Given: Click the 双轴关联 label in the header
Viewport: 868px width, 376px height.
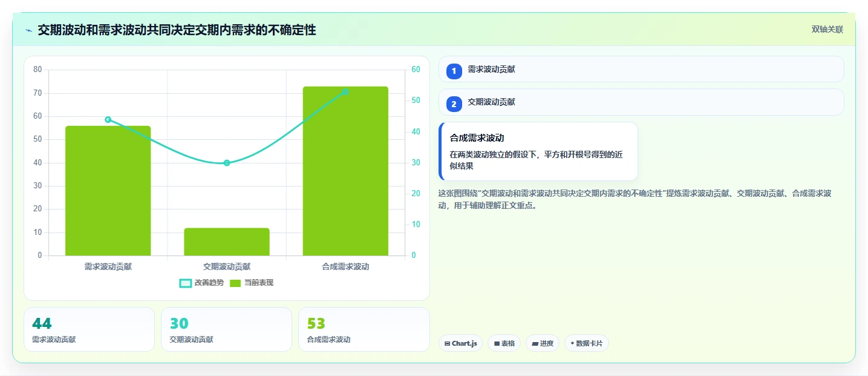Looking at the screenshot, I should [x=827, y=30].
